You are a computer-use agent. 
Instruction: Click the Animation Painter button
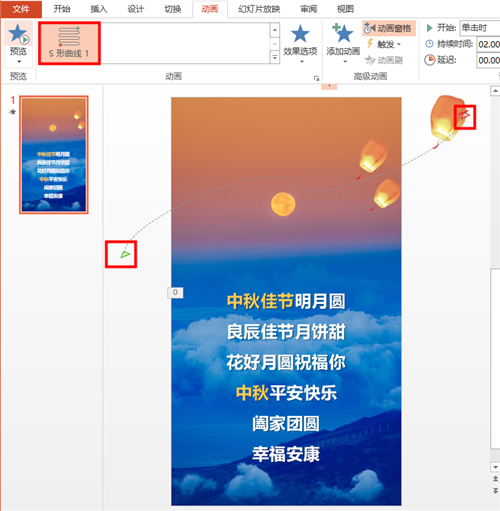pos(384,60)
